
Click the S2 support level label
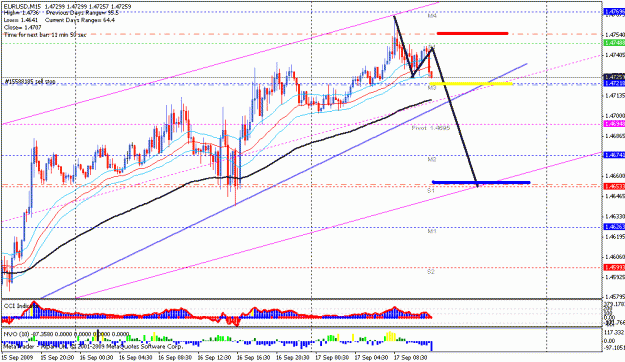point(431,272)
